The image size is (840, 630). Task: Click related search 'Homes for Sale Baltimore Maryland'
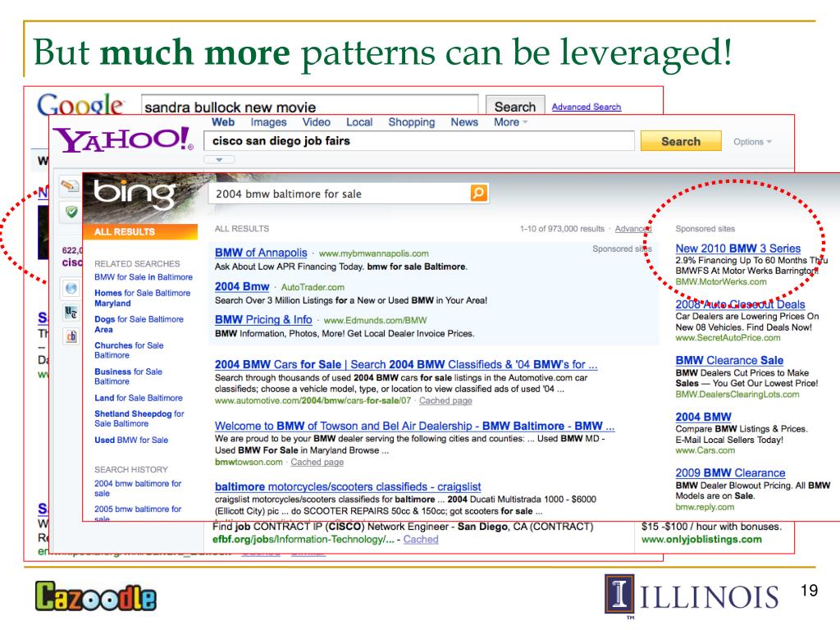[143, 298]
